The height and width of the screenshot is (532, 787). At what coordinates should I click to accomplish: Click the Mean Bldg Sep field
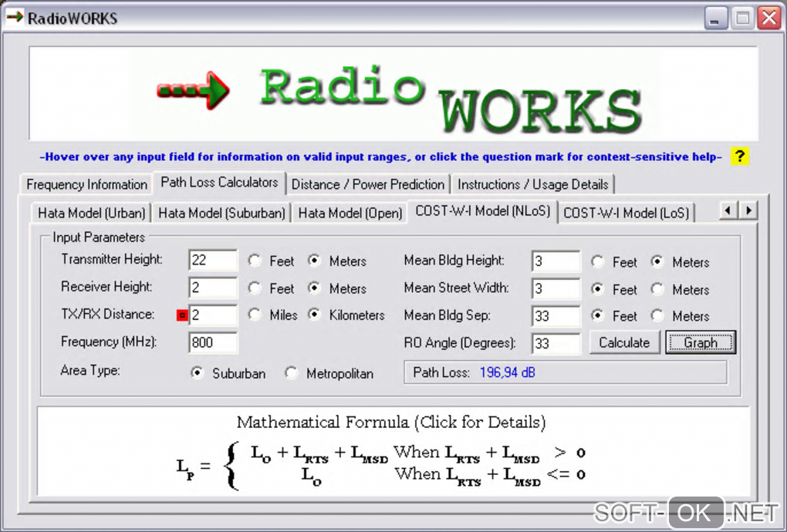(x=556, y=316)
